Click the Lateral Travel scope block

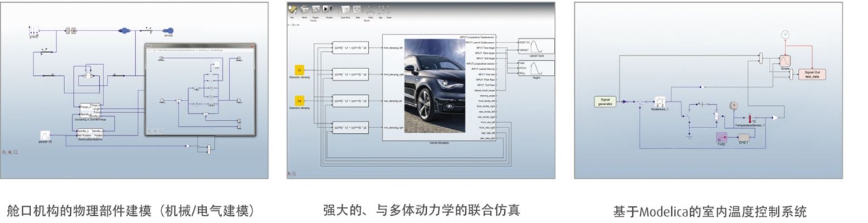click(x=536, y=46)
